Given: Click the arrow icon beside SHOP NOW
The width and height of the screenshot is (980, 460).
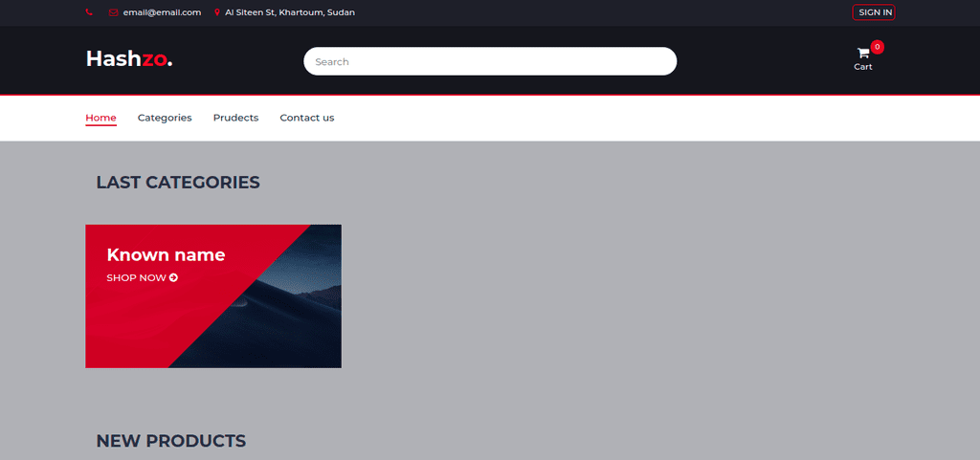Looking at the screenshot, I should (174, 277).
